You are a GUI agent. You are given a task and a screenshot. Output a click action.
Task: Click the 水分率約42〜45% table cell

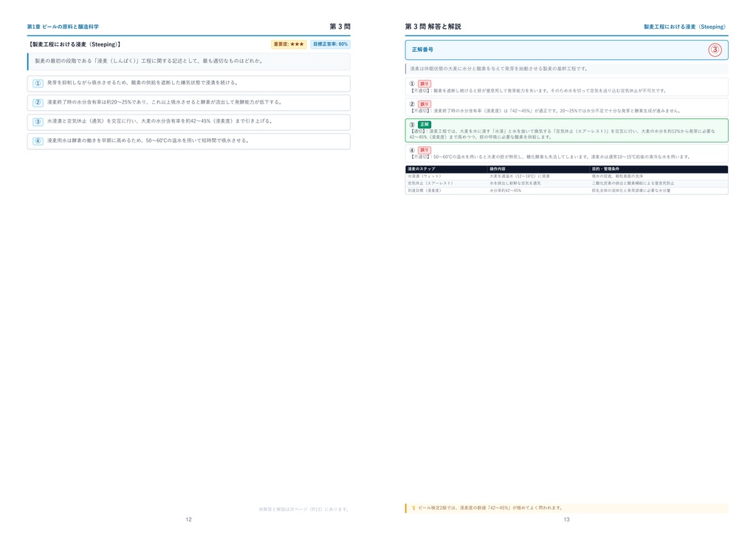pos(505,191)
